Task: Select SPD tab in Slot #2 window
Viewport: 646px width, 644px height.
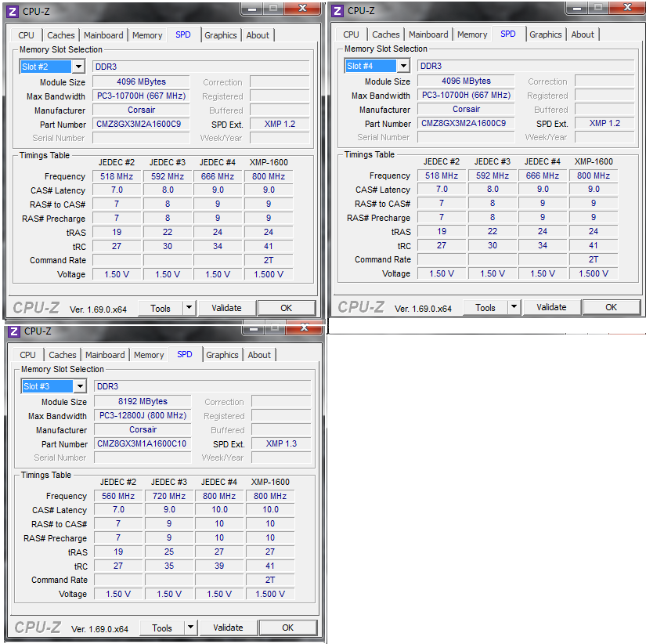Action: coord(183,34)
